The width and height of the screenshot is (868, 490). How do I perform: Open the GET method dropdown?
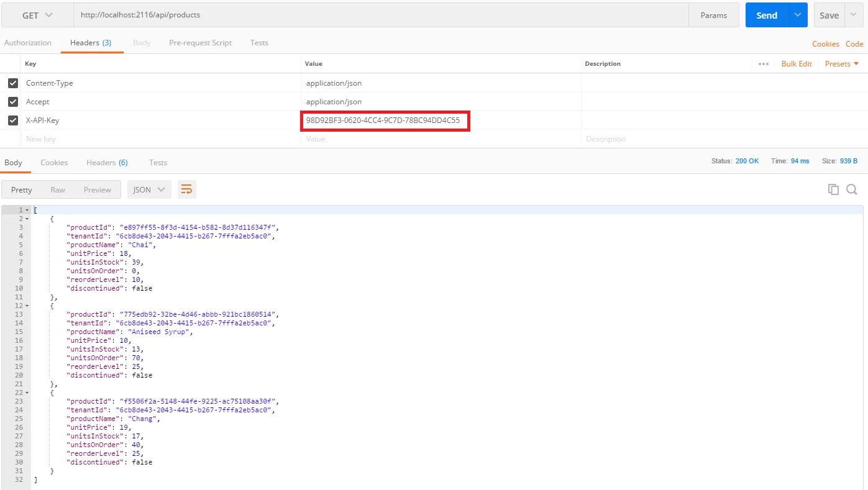(37, 15)
